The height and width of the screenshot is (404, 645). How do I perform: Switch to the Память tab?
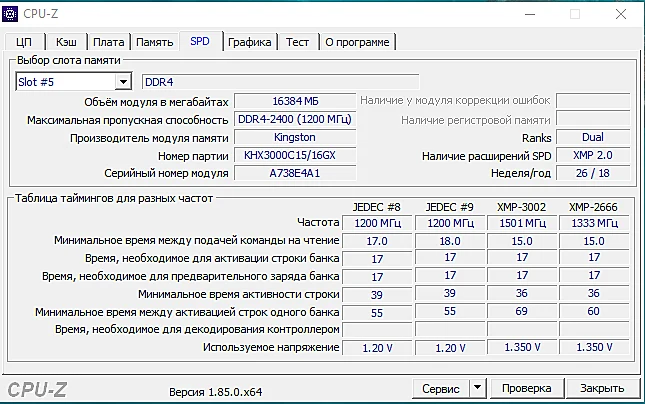point(155,42)
